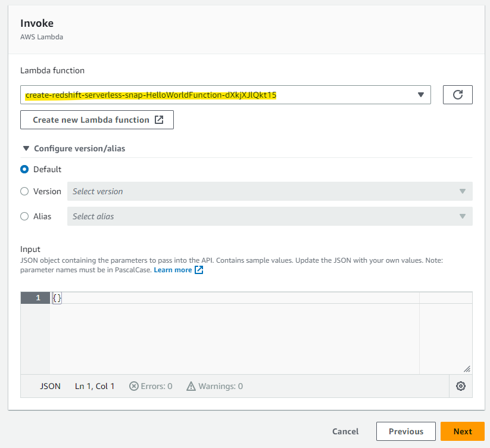Click the external link icon beside Learn more
Image resolution: width=490 pixels, height=448 pixels.
[199, 270]
